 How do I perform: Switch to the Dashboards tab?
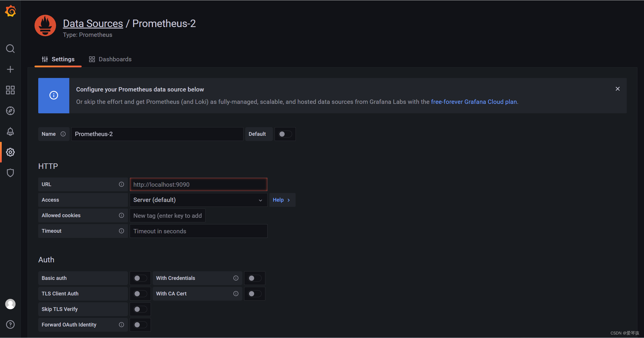(x=110, y=59)
